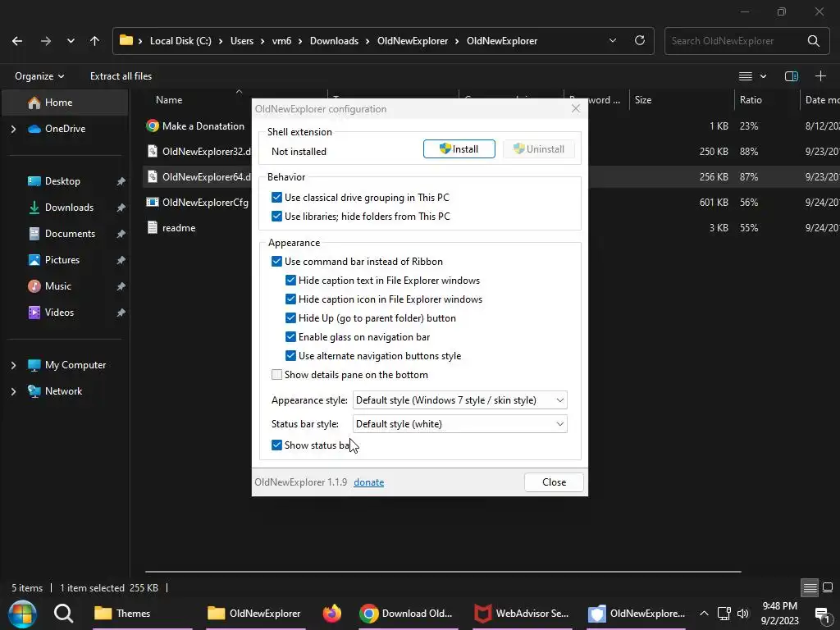Open the WebAdvisor taskbar item
Screen dimensions: 840x630
click(523, 614)
